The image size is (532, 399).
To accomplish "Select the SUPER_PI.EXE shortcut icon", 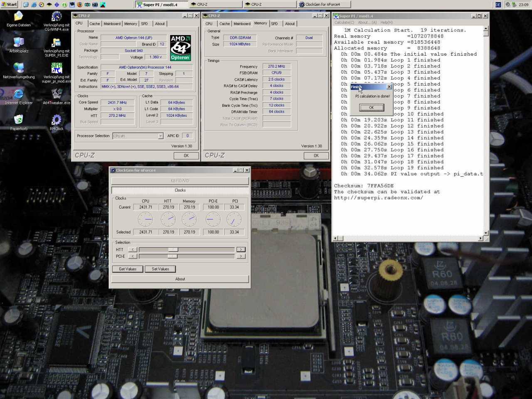I will [57, 42].
